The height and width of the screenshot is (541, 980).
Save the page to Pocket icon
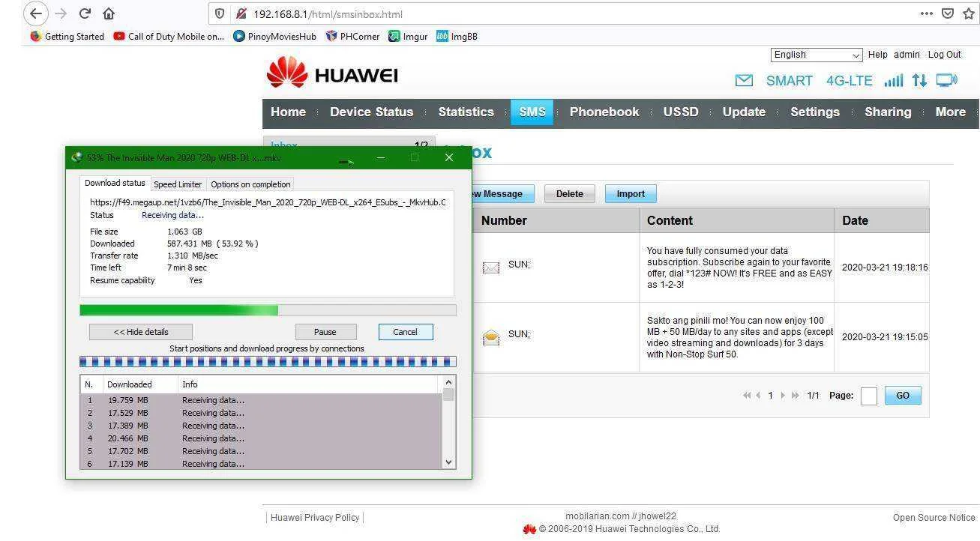coord(948,13)
